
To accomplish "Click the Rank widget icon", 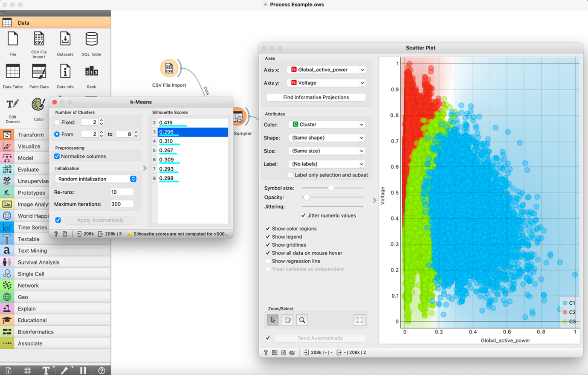I will coord(91,72).
